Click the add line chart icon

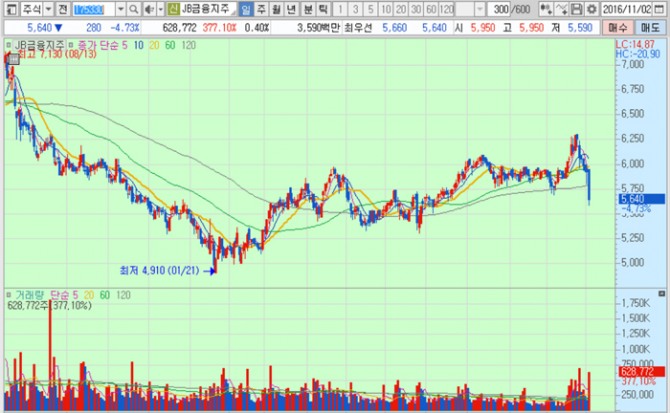tap(561, 9)
